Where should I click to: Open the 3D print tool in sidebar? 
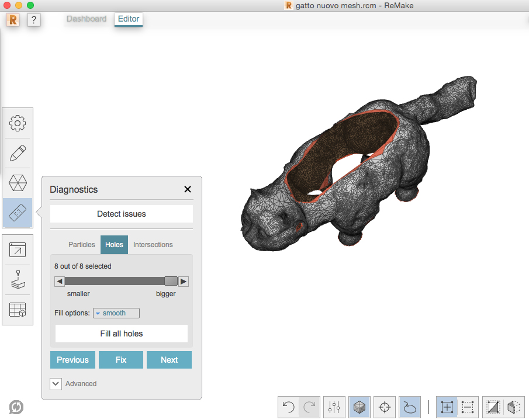coord(18,280)
